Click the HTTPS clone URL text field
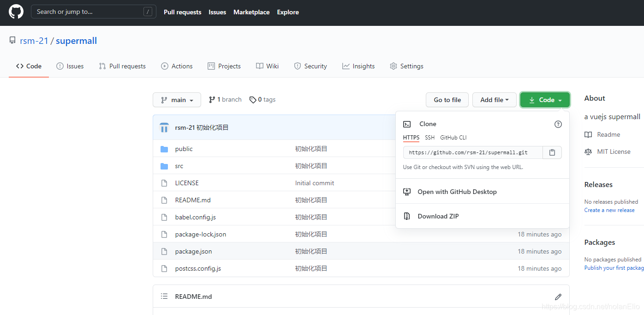Viewport: 644px width, 315px height. 473,152
